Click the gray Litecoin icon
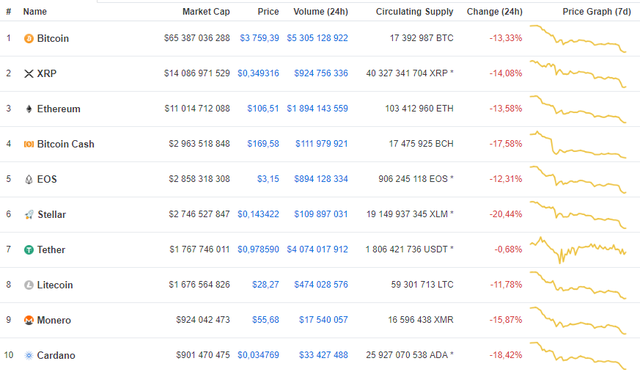The image size is (640, 372). coord(29,285)
